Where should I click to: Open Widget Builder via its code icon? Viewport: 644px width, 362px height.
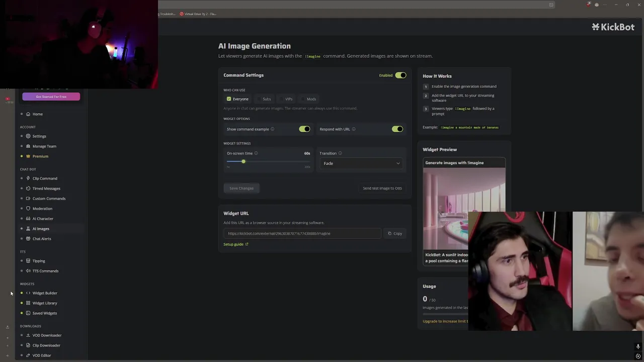coord(28,293)
